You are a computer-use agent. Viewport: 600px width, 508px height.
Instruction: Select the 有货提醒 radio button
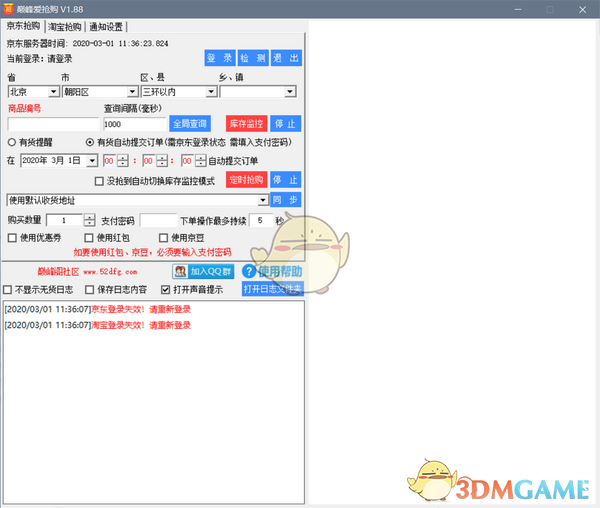point(12,142)
